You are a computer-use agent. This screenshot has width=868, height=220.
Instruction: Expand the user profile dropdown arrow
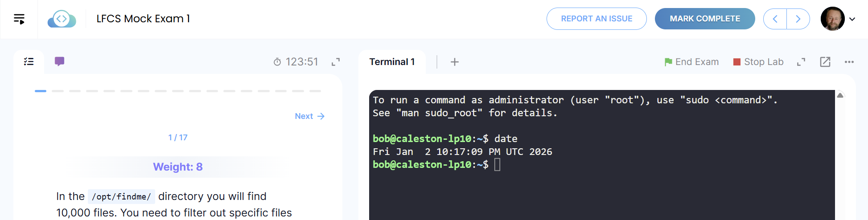point(852,19)
